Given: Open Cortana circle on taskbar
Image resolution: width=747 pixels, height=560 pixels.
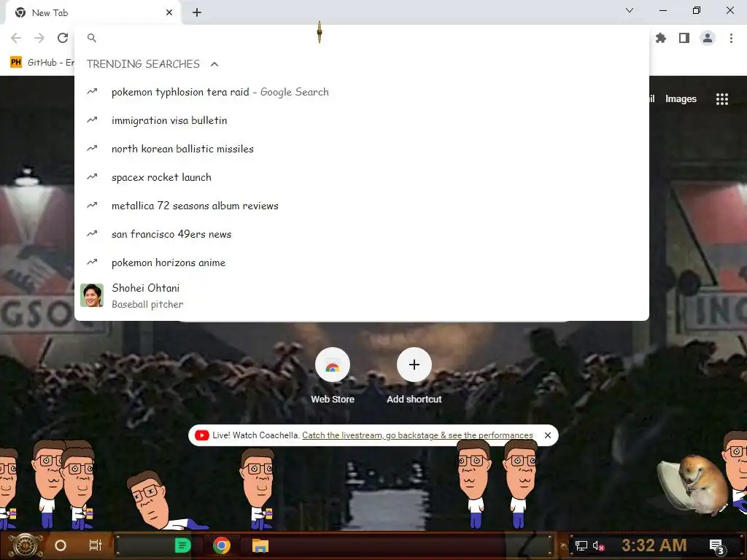Looking at the screenshot, I should coord(60,545).
